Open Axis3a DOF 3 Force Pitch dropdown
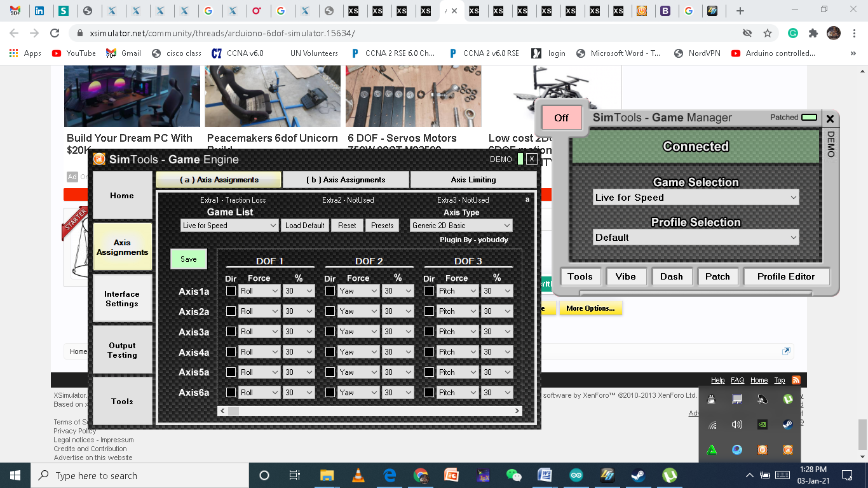Viewport: 868px width, 488px height. (x=458, y=332)
